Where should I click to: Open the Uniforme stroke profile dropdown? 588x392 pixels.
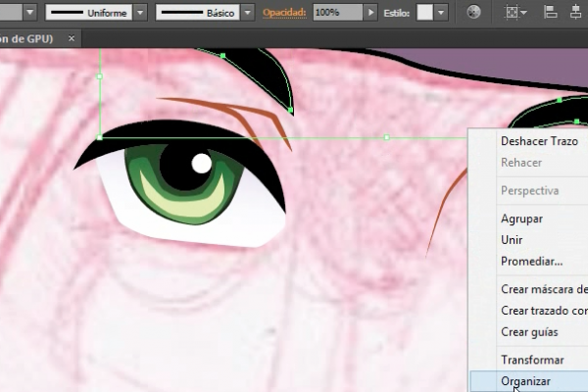click(x=140, y=14)
